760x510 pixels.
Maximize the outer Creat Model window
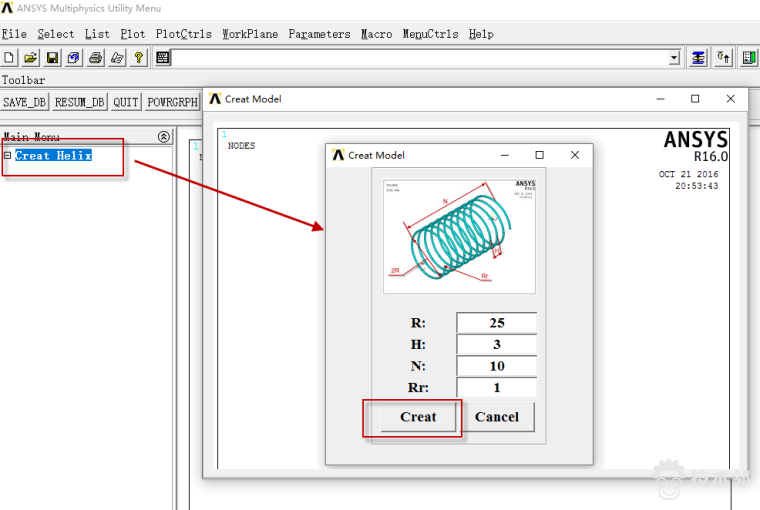[695, 99]
